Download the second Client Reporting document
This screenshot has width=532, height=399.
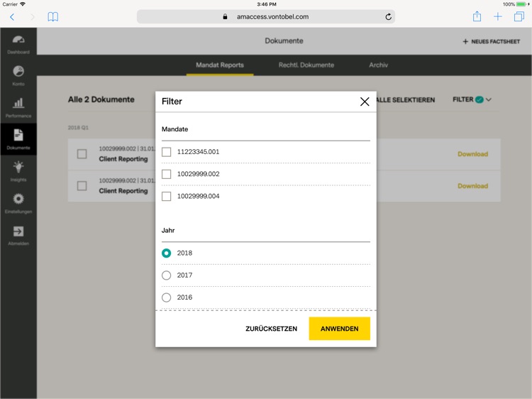(x=472, y=186)
